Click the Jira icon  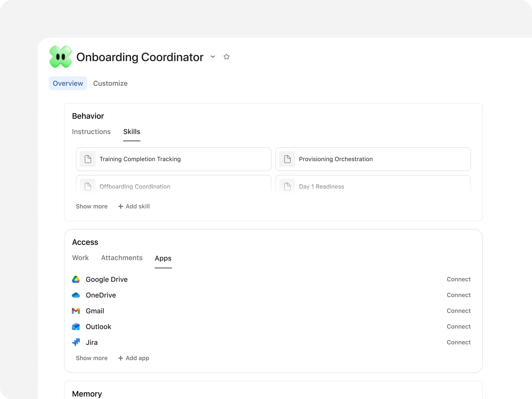(76, 342)
